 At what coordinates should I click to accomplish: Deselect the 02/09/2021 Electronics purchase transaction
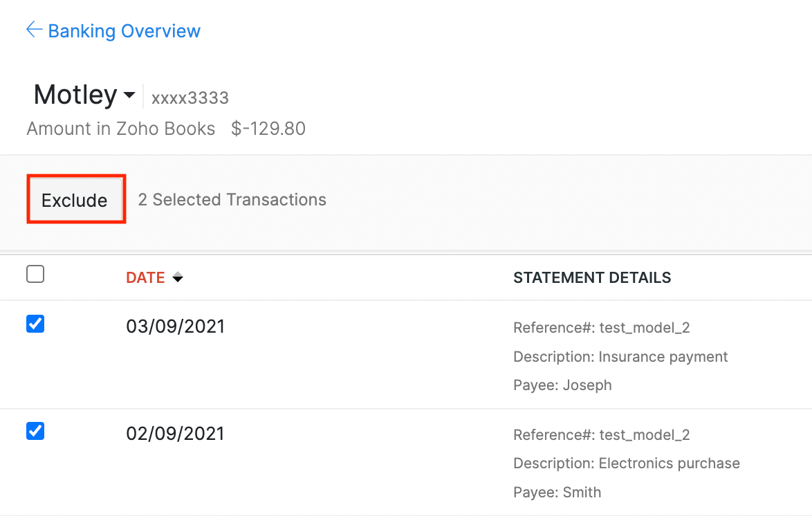[35, 431]
